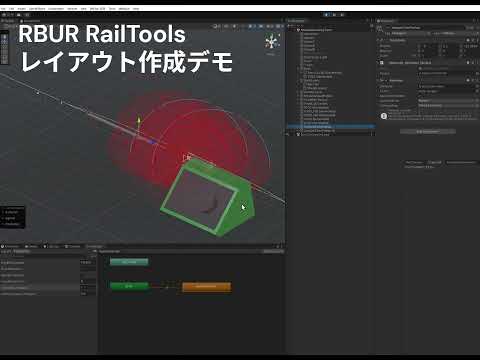480x360 pixels.
Task: Click the Inspector panel lock icon
Action: pyautogui.click(x=473, y=21)
